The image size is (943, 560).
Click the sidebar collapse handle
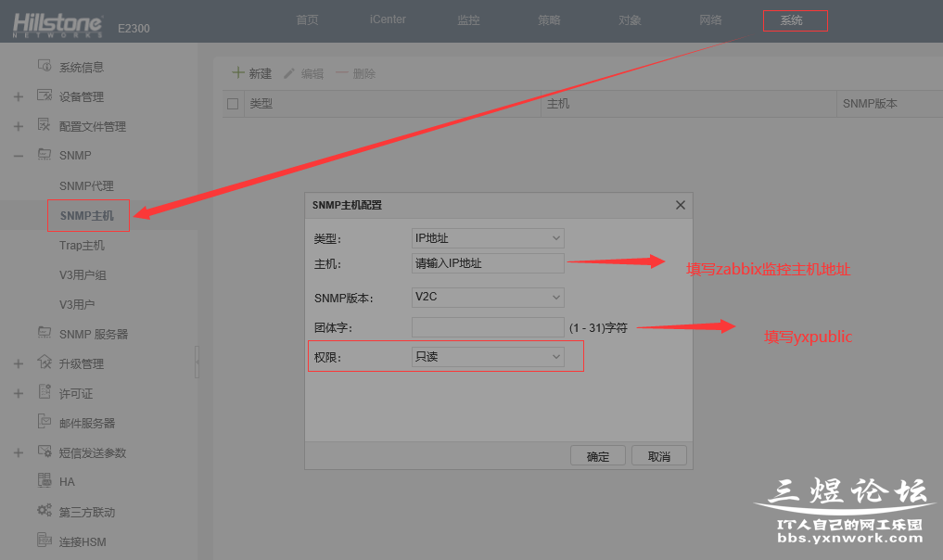[197, 363]
